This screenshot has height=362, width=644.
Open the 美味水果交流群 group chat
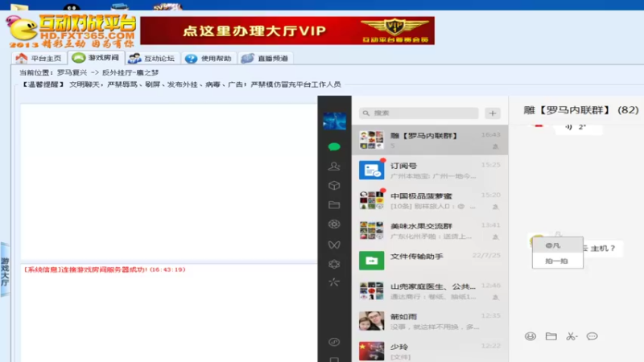430,231
